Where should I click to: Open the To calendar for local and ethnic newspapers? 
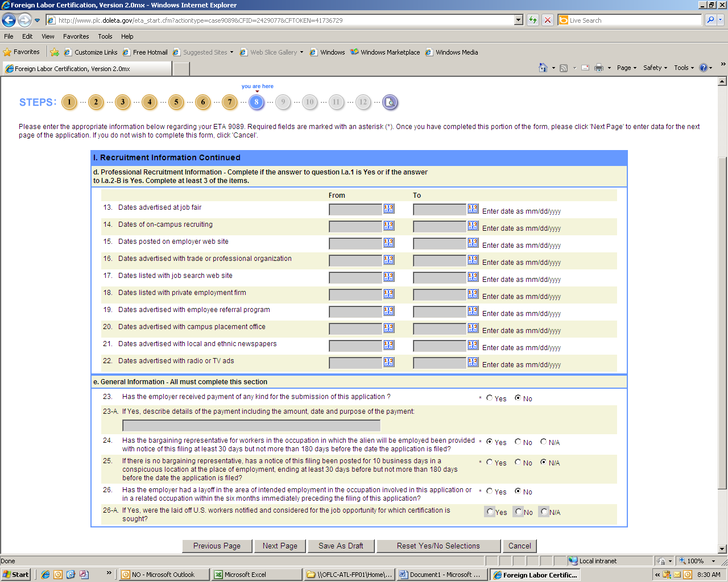point(473,345)
